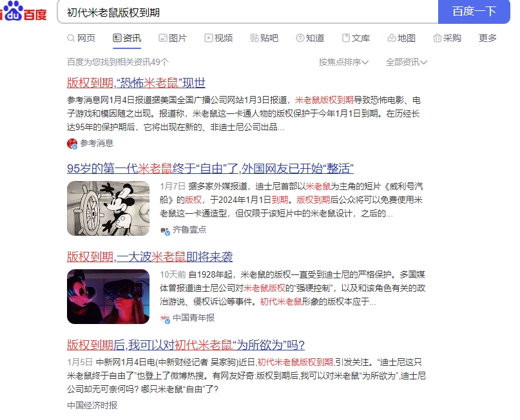The image size is (520, 420).
Task: Expand the 按焦点排序 sort dropdown
Action: coord(343,62)
